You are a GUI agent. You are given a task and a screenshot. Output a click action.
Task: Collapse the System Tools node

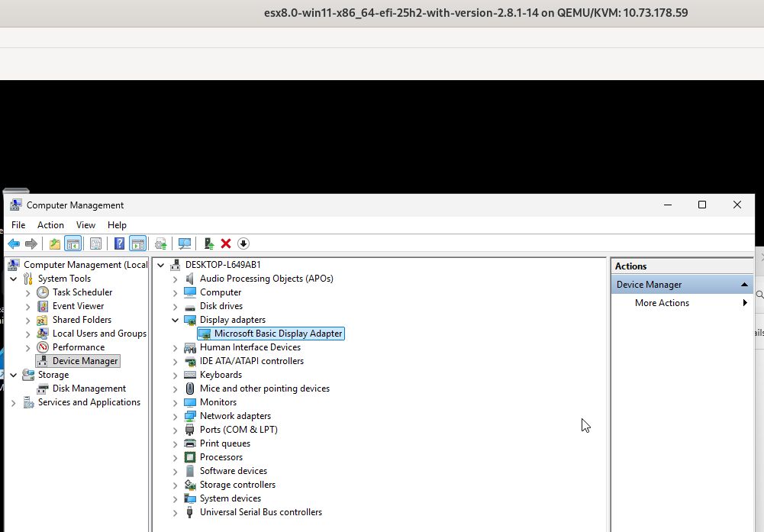pyautogui.click(x=14, y=279)
